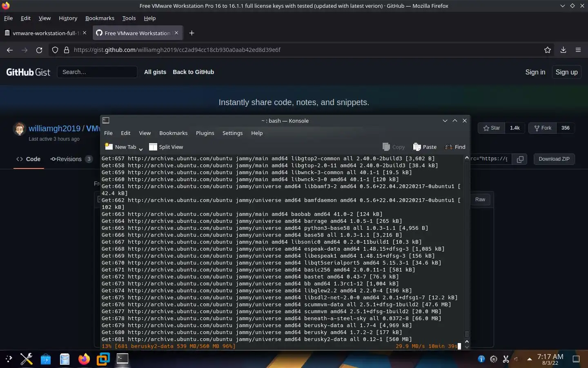
Task: Reload the GitHub Gist page
Action: coord(39,50)
